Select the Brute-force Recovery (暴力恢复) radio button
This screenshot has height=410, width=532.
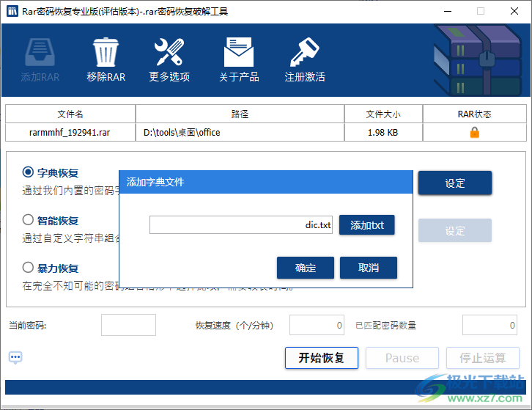(x=28, y=267)
